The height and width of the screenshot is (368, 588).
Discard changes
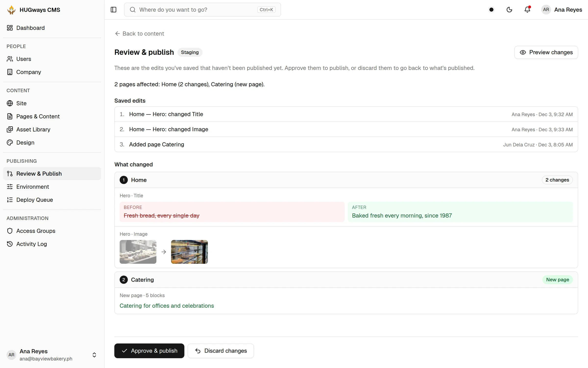coord(221,351)
